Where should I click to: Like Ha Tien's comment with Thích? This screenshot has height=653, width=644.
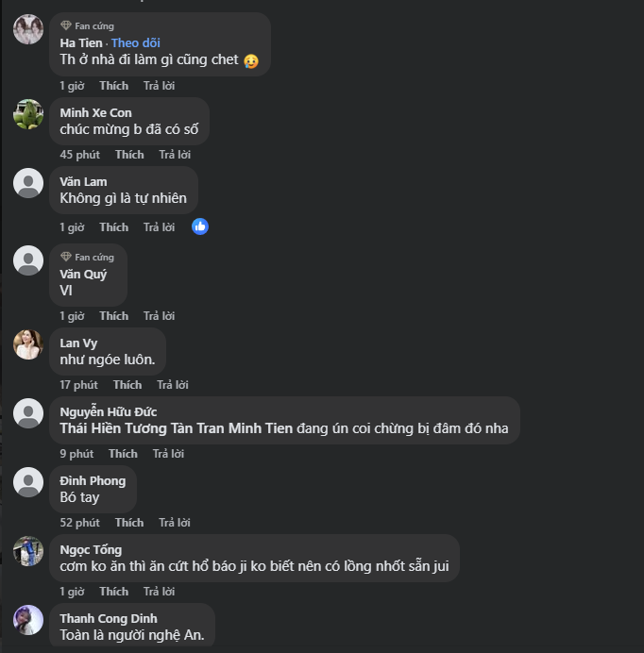click(x=113, y=86)
